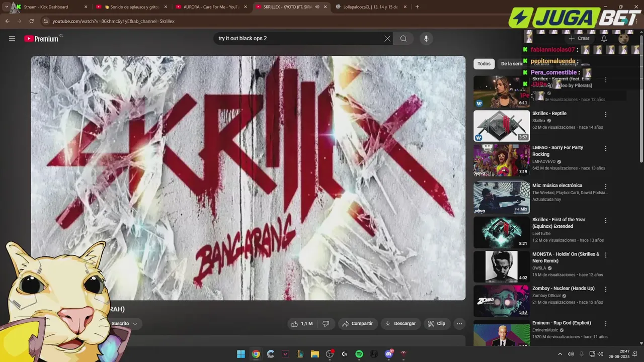Dislike the video with thumbs down

pyautogui.click(x=326, y=324)
